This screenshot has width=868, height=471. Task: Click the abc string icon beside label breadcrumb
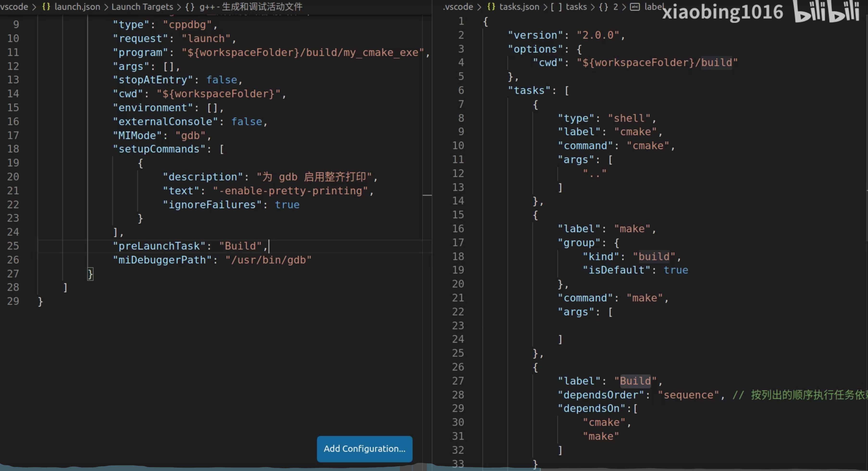635,7
